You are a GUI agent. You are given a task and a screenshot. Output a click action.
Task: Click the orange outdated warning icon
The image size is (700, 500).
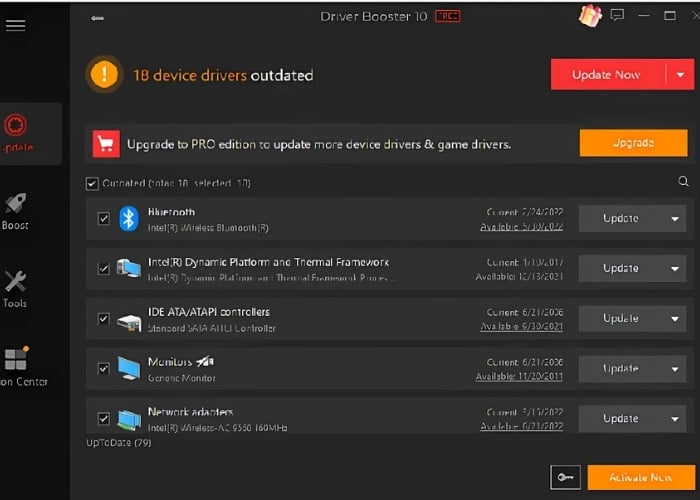tap(104, 75)
